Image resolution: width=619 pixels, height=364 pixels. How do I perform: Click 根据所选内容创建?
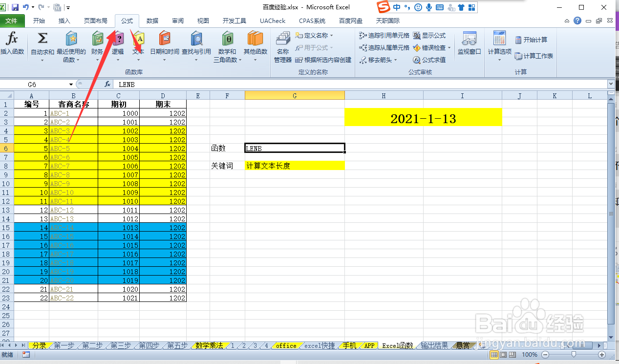coord(323,60)
